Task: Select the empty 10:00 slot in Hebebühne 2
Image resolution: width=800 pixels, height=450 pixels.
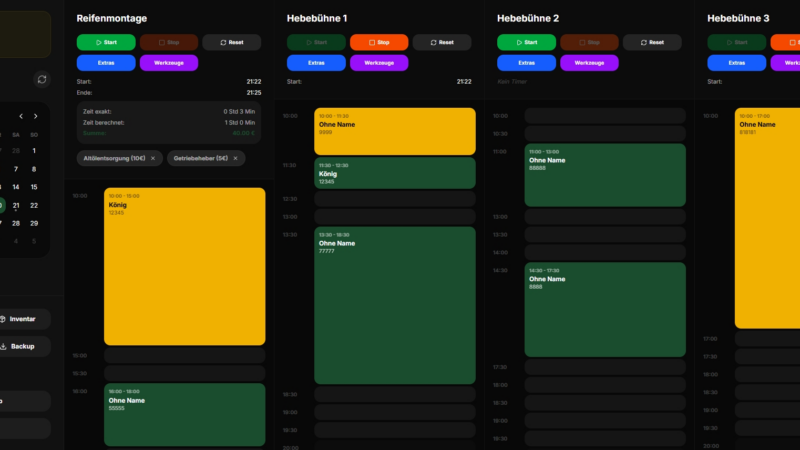Action: pos(605,116)
